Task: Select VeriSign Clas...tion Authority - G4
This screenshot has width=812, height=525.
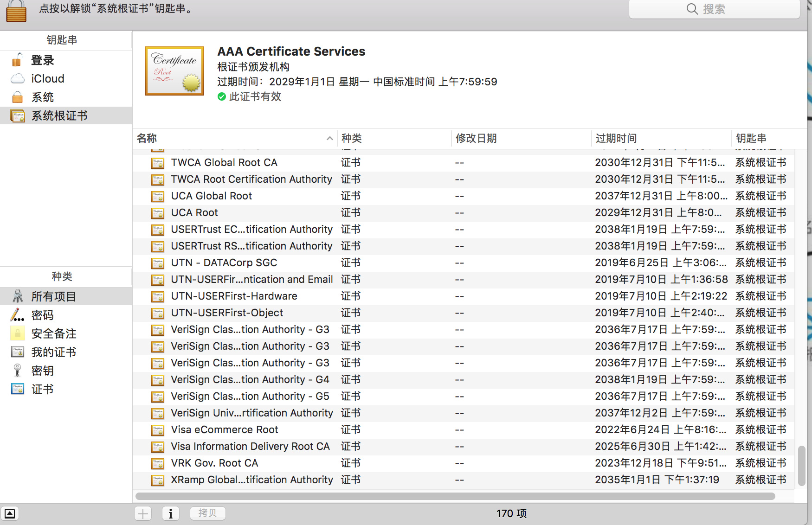Action: click(463, 380)
